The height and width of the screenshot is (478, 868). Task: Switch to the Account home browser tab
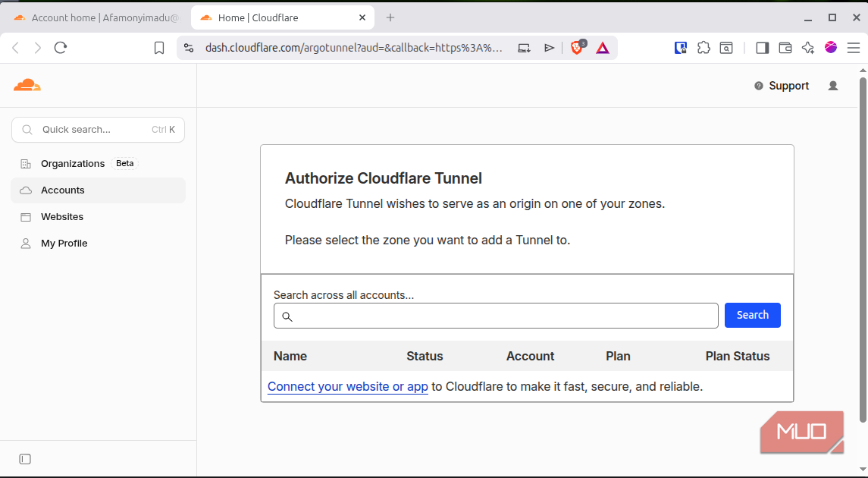97,17
